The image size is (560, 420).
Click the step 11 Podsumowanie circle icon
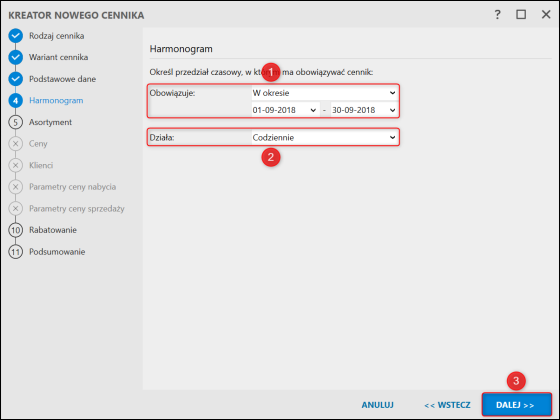click(16, 252)
